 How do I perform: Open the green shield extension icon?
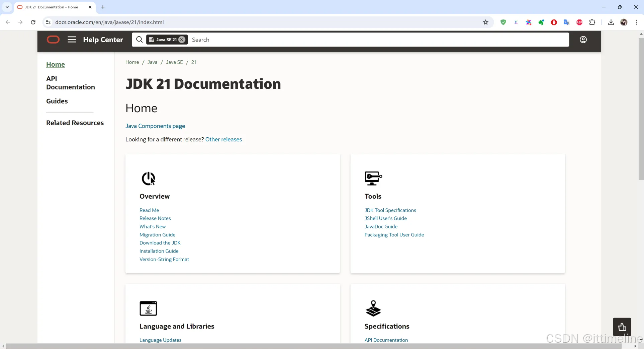[x=503, y=22]
